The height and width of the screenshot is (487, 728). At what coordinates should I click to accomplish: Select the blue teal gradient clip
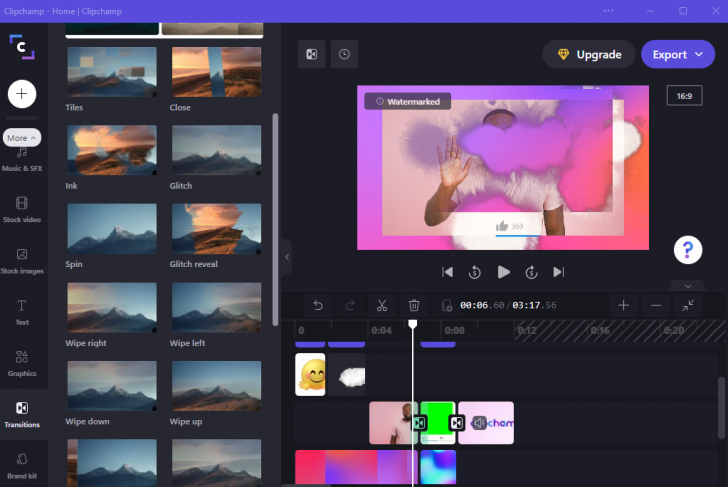pos(438,468)
